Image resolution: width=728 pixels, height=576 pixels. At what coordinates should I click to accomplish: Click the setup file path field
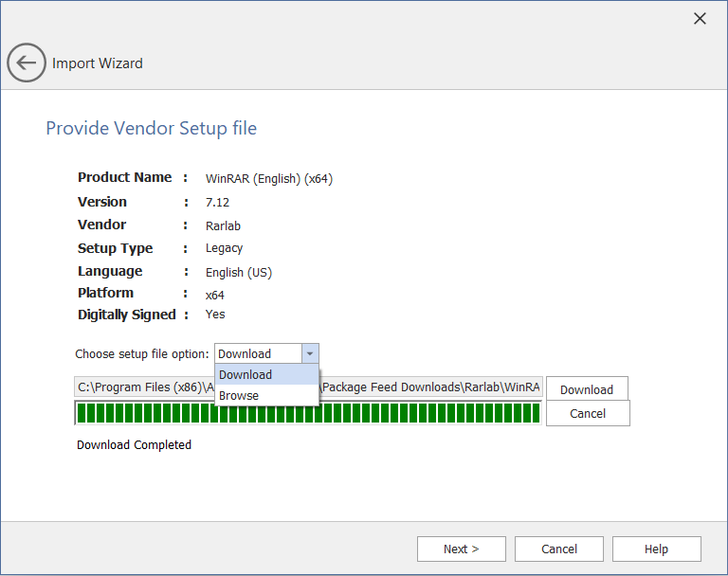click(x=308, y=387)
